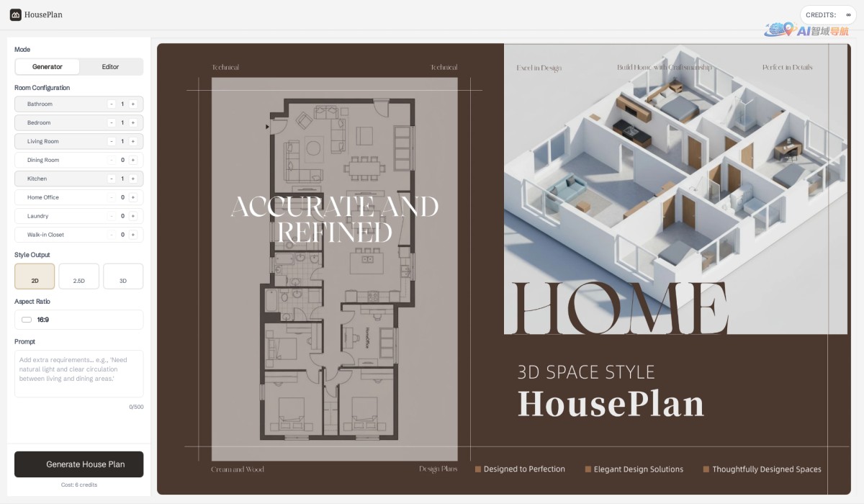Decrease Bathroom count with minus
864x504 pixels.
112,104
